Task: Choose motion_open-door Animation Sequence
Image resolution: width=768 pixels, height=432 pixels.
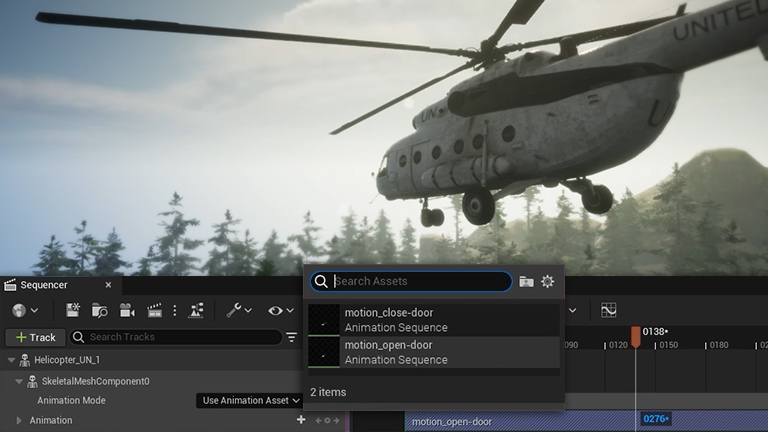Action: [434, 352]
